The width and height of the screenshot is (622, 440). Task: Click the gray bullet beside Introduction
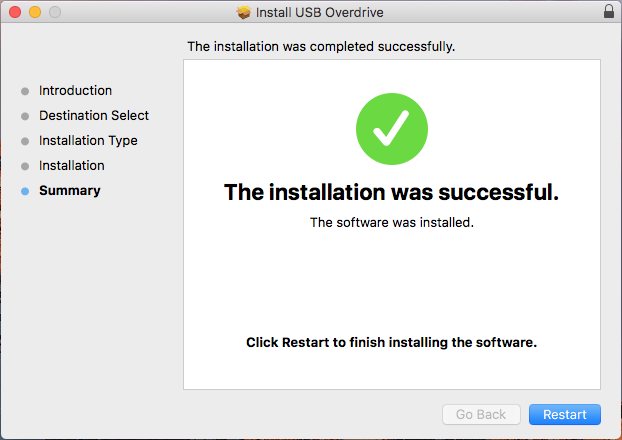[x=25, y=91]
